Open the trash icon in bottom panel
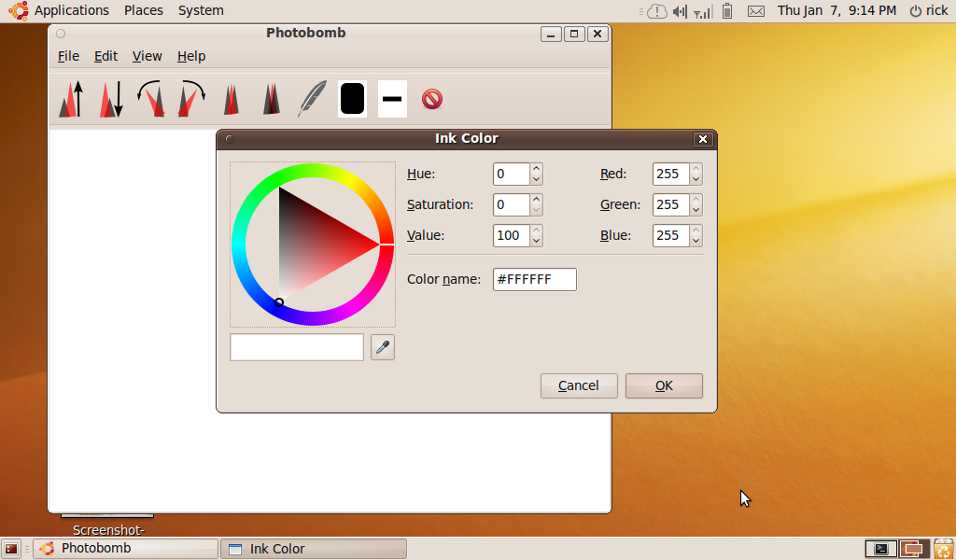956x560 pixels. pos(943,549)
